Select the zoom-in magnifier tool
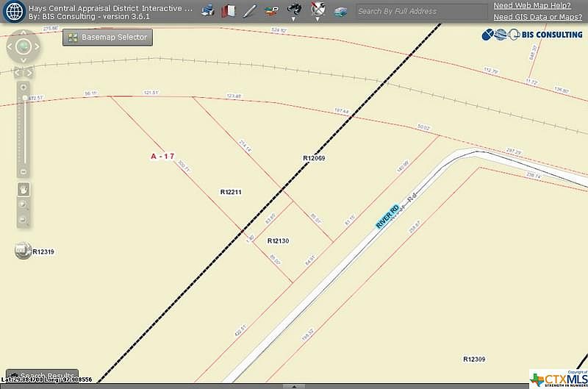The width and height of the screenshot is (588, 389). pyautogui.click(x=24, y=204)
